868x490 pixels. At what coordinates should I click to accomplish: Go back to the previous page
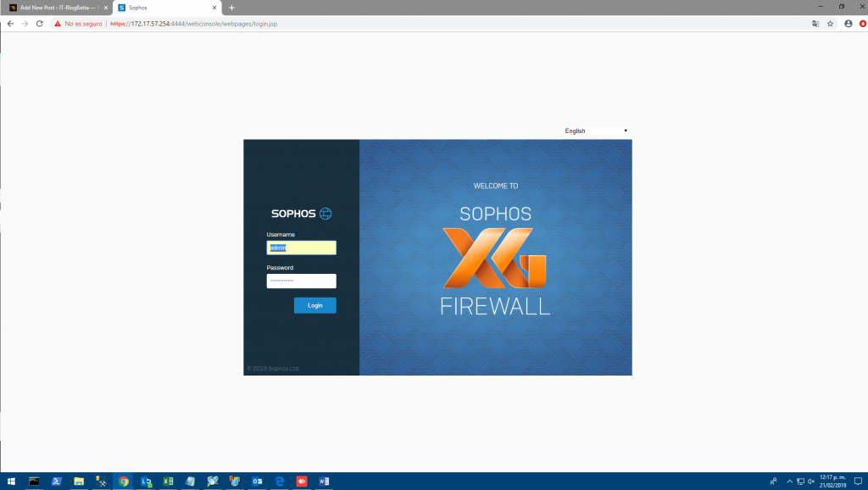10,24
